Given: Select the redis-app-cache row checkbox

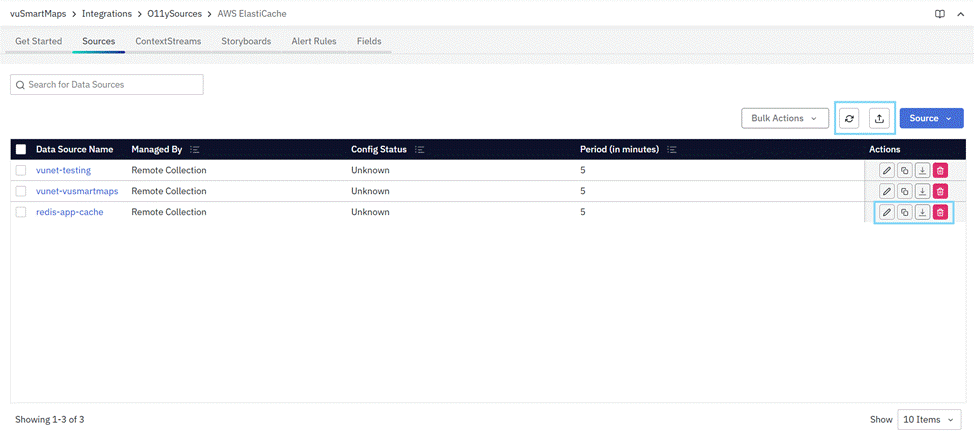Looking at the screenshot, I should [21, 212].
